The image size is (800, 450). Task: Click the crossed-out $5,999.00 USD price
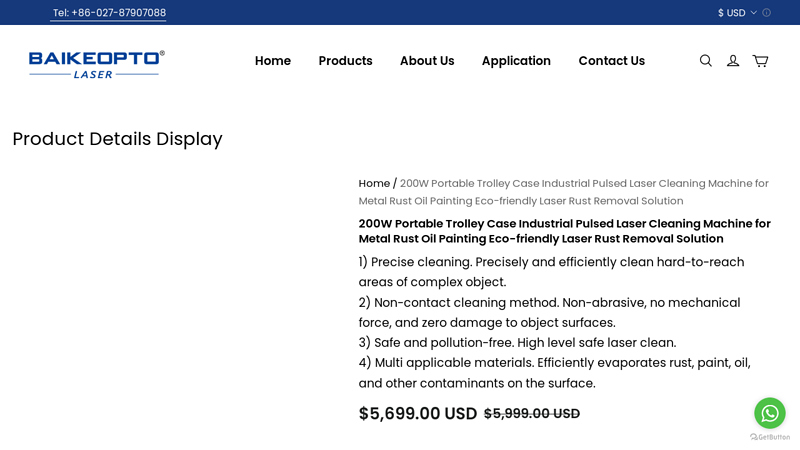tap(532, 414)
